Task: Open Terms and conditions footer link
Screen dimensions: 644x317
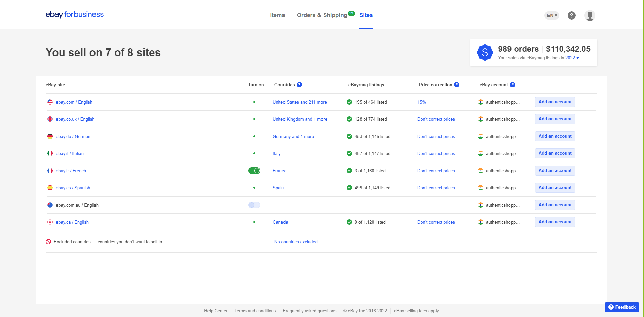Action: 255,311
